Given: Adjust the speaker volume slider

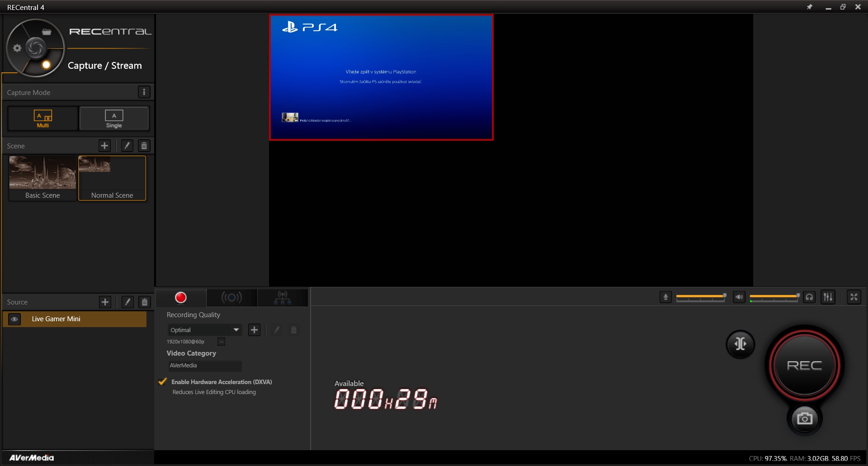Looking at the screenshot, I should coord(774,297).
